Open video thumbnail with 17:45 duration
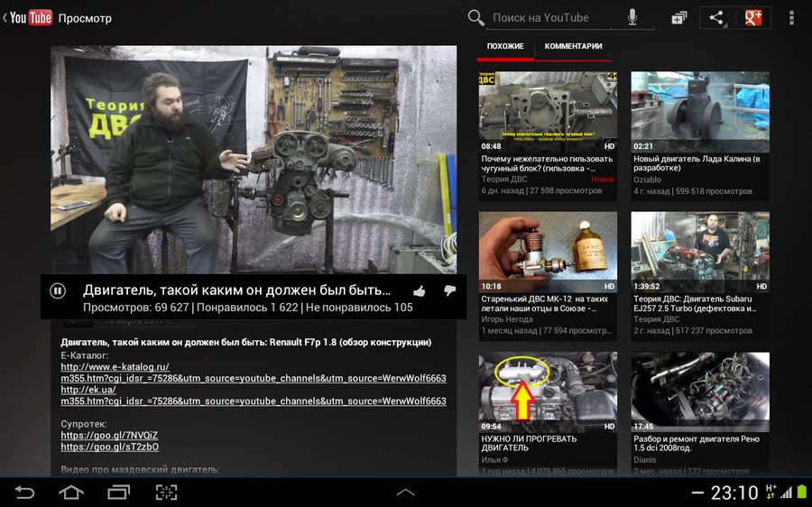 pyautogui.click(x=700, y=392)
